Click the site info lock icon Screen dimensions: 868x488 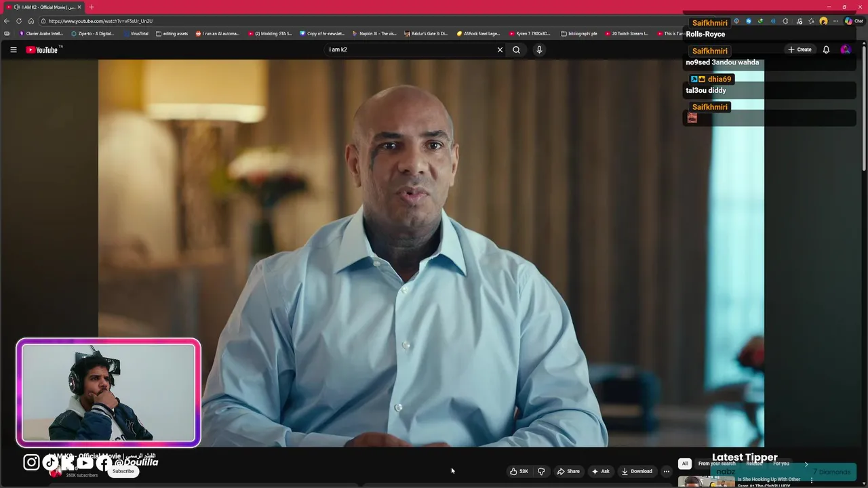tap(43, 21)
